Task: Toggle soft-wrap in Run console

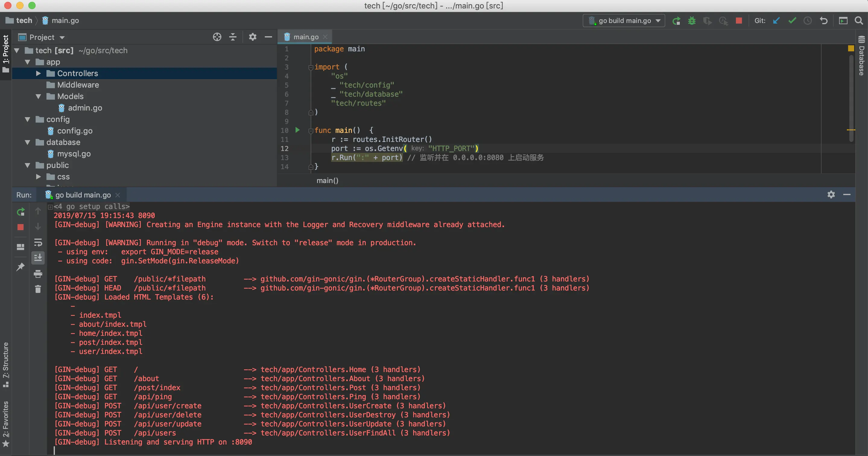Action: point(38,242)
